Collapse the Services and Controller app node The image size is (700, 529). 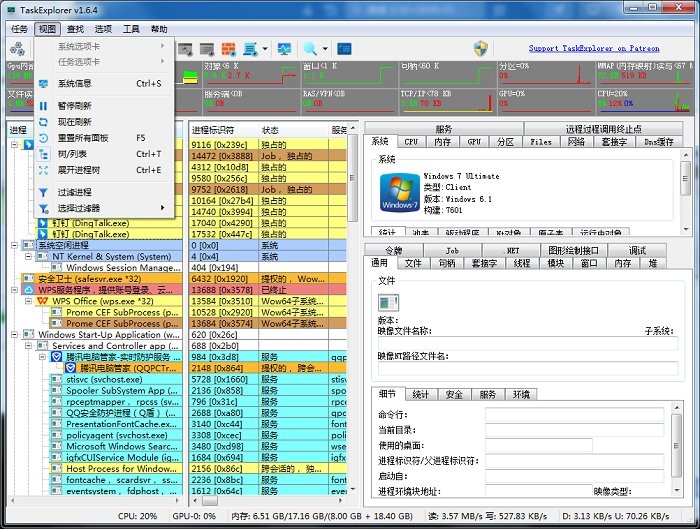tap(29, 346)
